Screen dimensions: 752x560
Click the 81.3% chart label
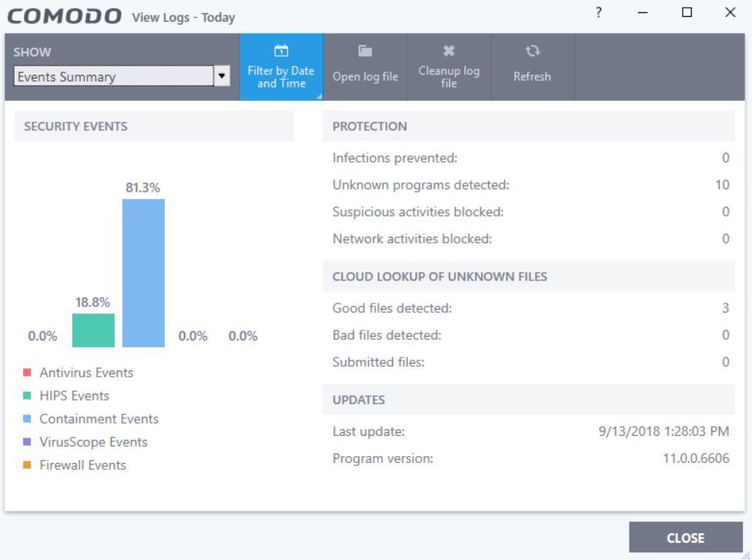pyautogui.click(x=143, y=187)
